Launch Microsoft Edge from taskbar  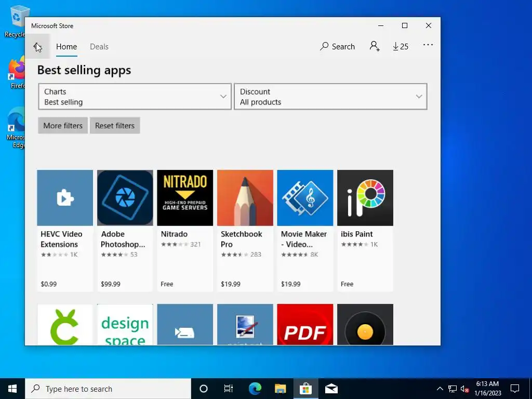[x=255, y=389]
